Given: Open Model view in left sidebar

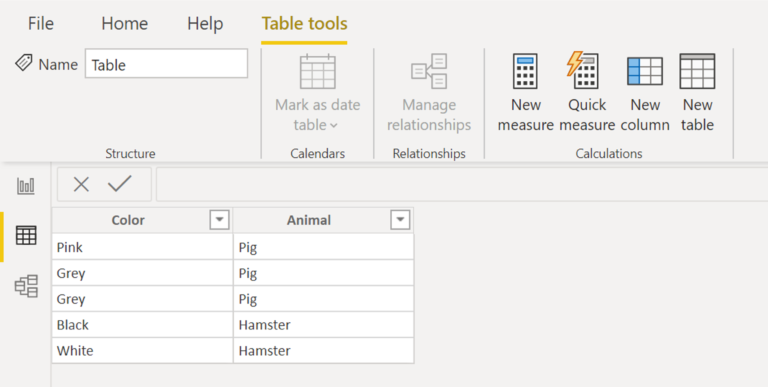Looking at the screenshot, I should pos(26,287).
